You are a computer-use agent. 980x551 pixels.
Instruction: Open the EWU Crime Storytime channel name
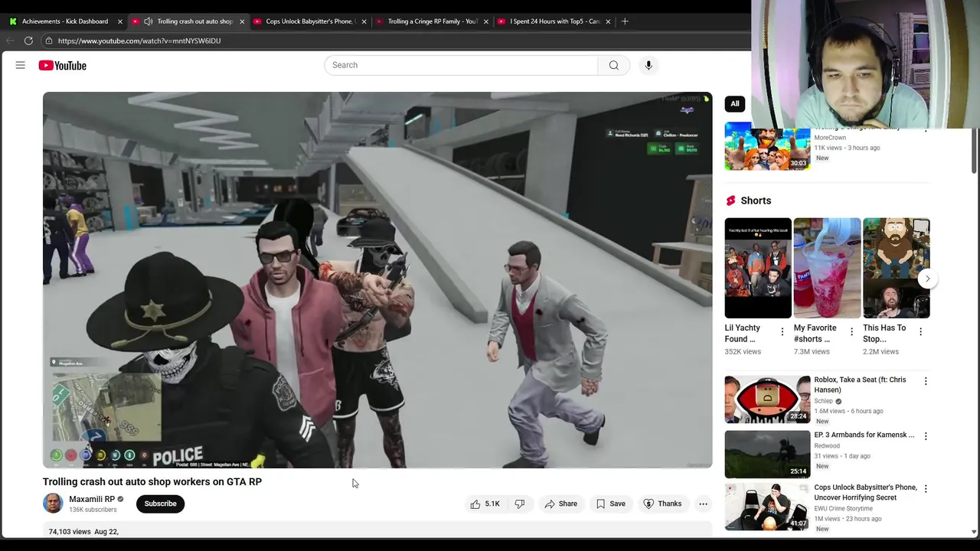(843, 508)
